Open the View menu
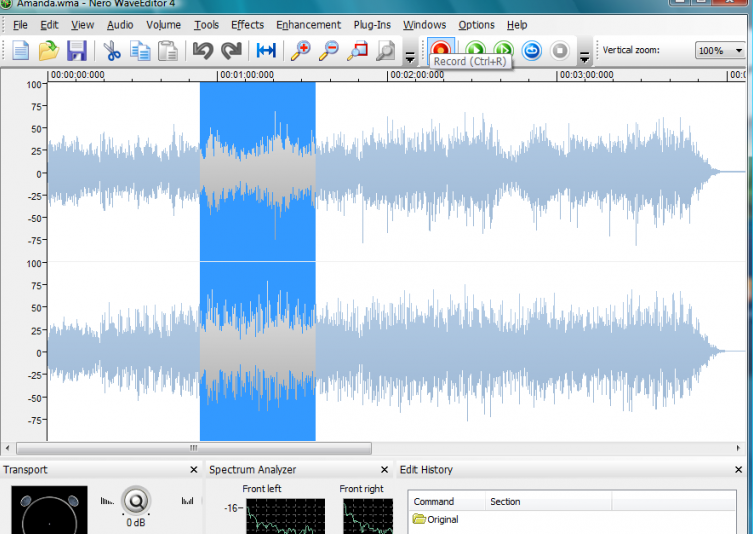Viewport: 753px width, 534px height. (x=82, y=25)
